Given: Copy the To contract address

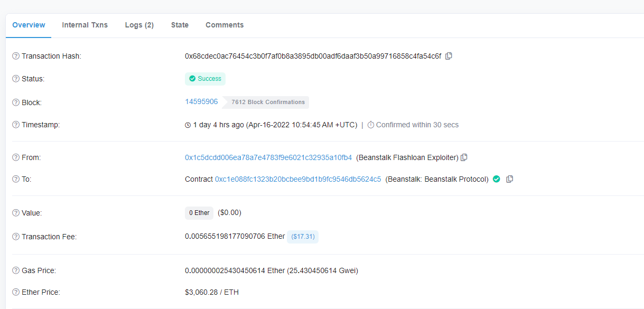Looking at the screenshot, I should (x=509, y=179).
